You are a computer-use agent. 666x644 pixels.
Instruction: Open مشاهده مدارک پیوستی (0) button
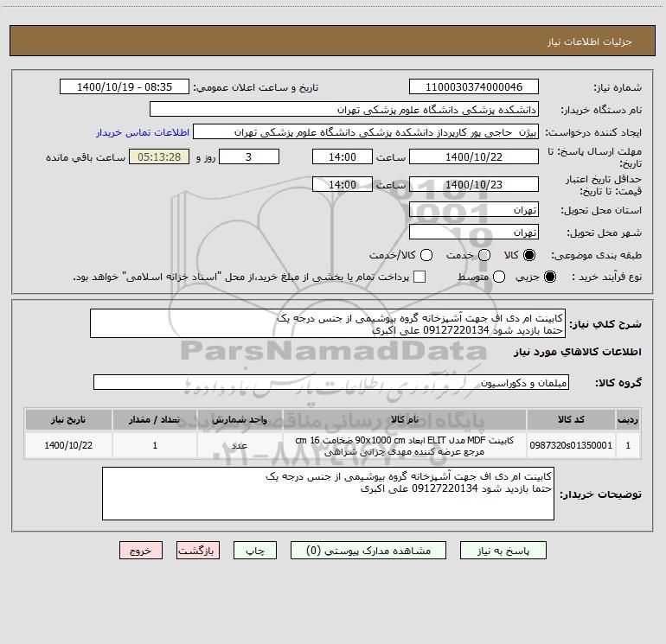pos(368,551)
